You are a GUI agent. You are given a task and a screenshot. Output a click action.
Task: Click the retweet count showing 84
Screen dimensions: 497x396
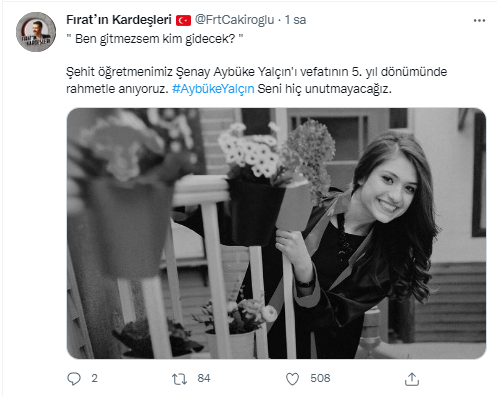coord(204,378)
